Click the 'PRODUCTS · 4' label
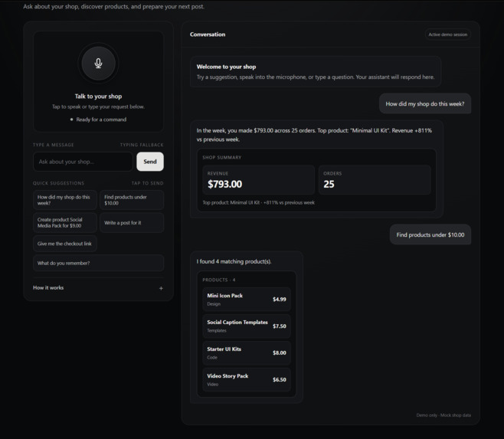 pyautogui.click(x=219, y=280)
